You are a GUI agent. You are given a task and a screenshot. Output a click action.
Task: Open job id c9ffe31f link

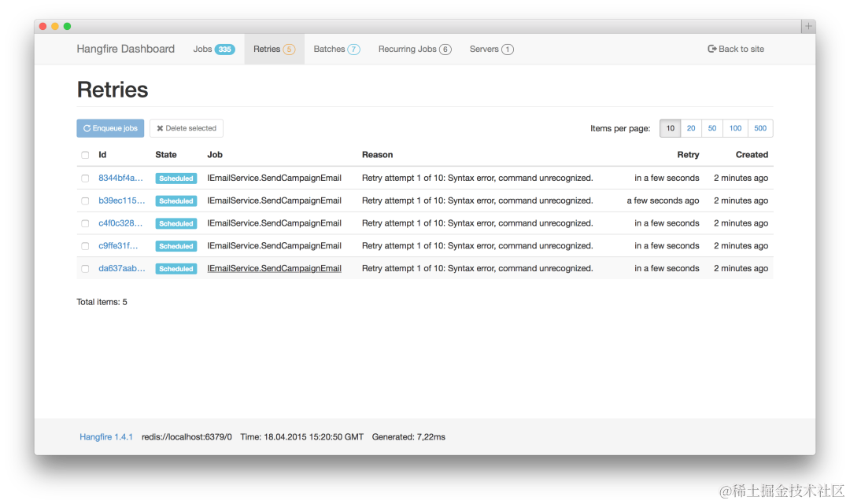point(118,246)
